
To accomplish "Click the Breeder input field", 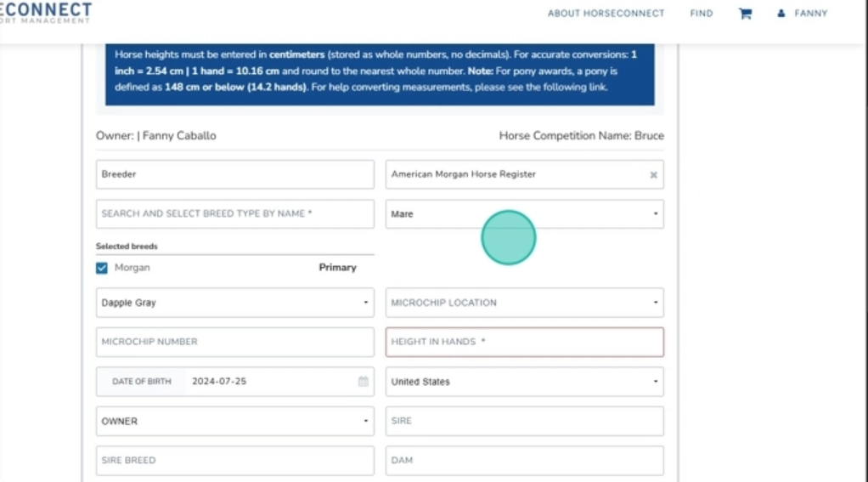I will pos(235,174).
